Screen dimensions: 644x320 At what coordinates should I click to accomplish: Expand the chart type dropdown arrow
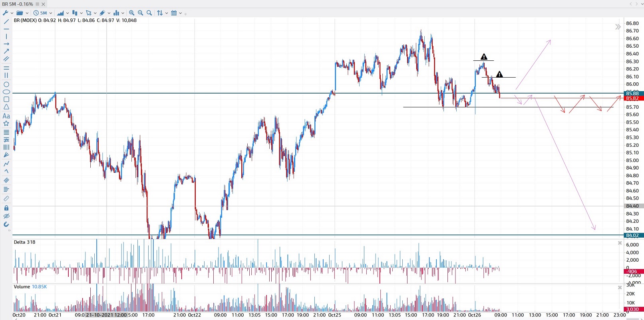pyautogui.click(x=67, y=13)
